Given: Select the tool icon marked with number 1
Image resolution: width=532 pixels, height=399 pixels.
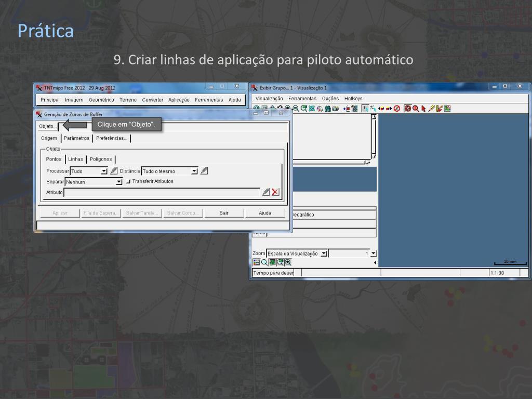Looking at the screenshot, I should click(365, 109).
